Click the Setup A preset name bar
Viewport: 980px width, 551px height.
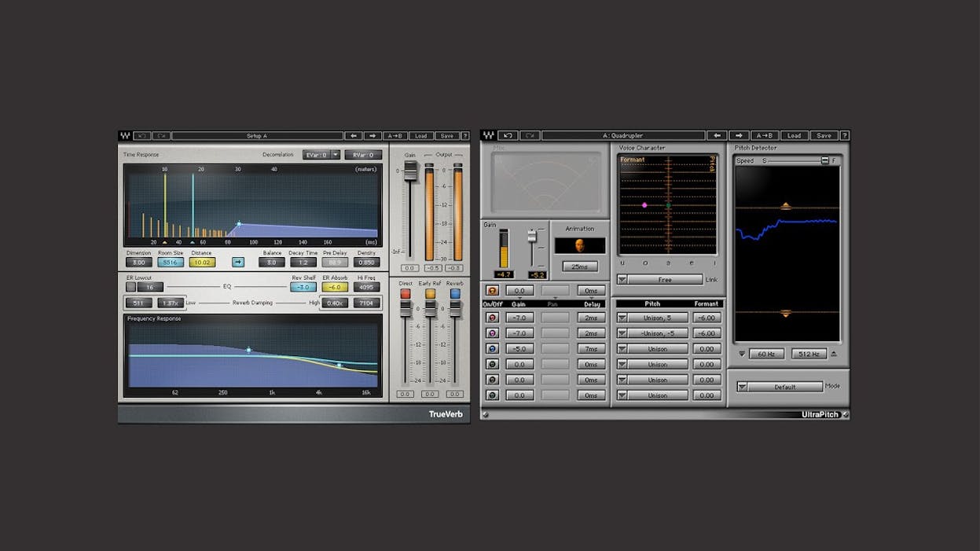point(259,135)
